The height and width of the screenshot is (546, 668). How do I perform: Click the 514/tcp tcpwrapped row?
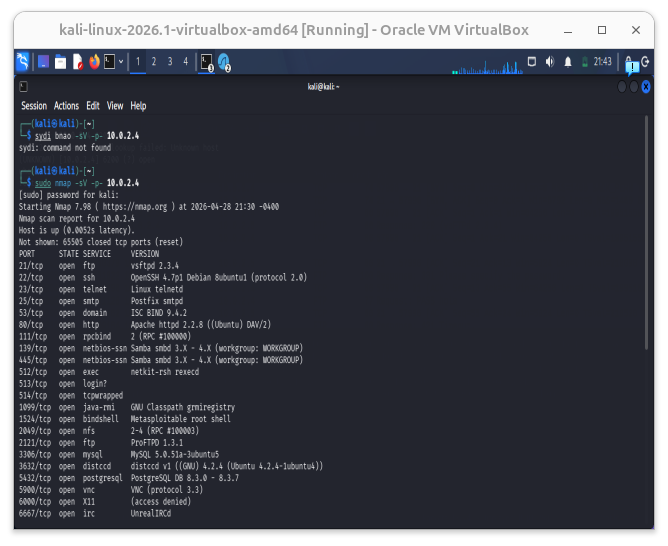coord(71,396)
